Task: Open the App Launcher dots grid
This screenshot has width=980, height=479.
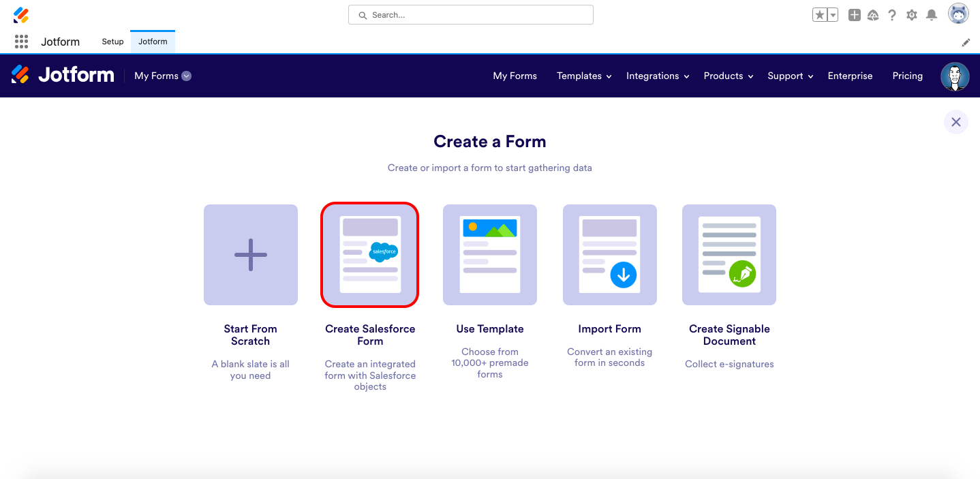Action: tap(21, 42)
